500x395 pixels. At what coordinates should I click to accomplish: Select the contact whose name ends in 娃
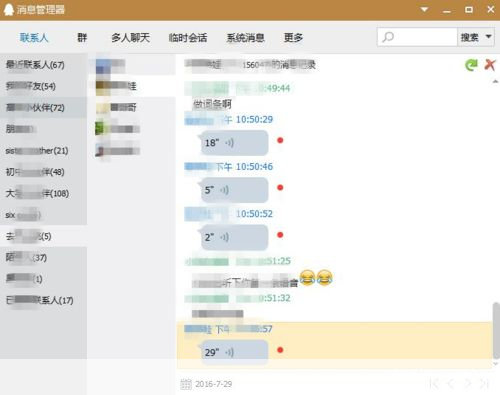tap(132, 86)
